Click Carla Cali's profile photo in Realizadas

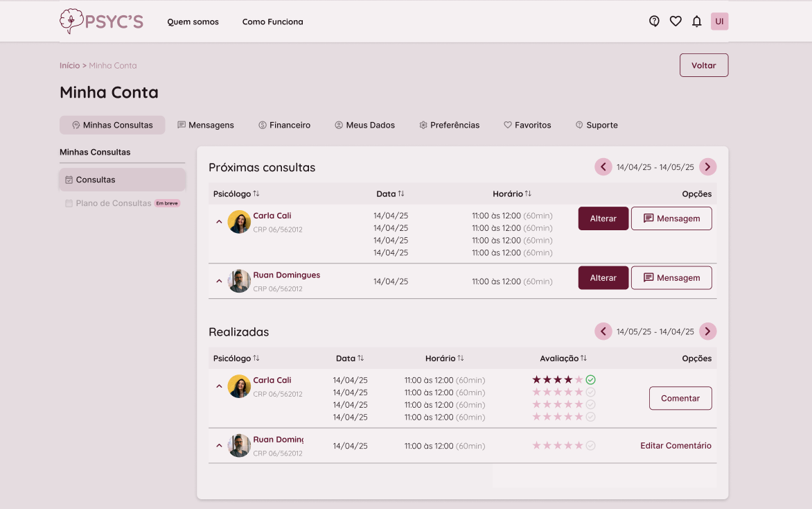[x=239, y=386]
